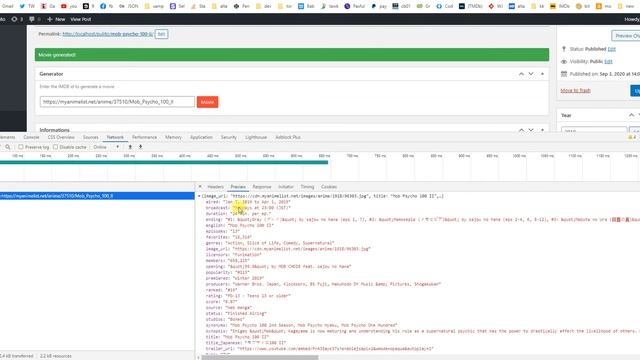Toggle the Disable cache checkbox
640x360 pixels.
[x=56, y=147]
